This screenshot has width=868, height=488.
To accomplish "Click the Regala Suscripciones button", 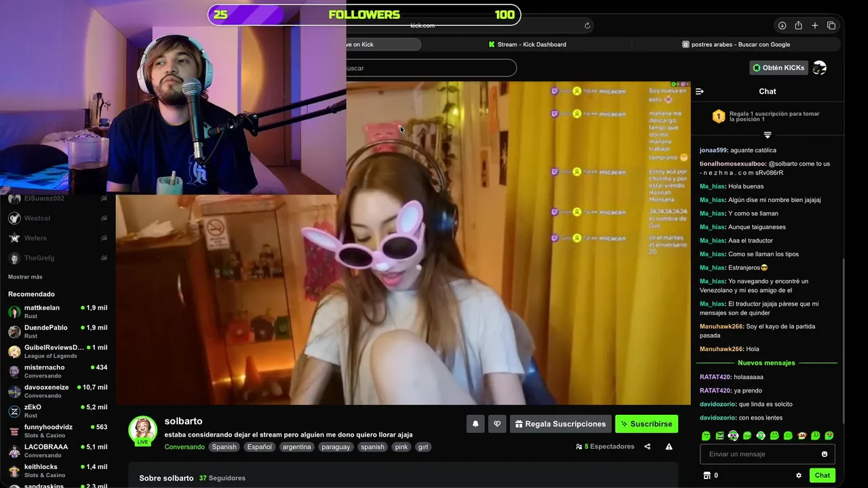I will (x=561, y=424).
